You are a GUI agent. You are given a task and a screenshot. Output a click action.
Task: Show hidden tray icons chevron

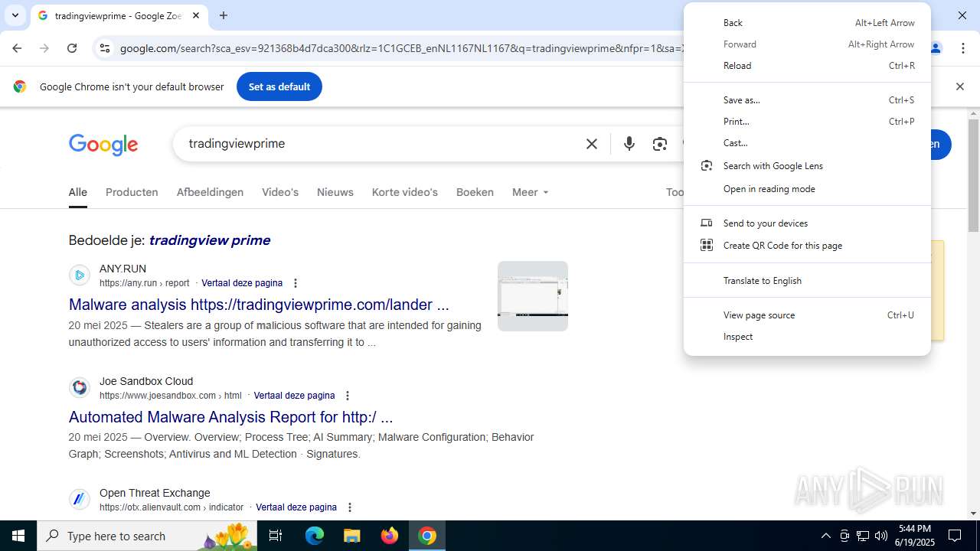point(825,536)
